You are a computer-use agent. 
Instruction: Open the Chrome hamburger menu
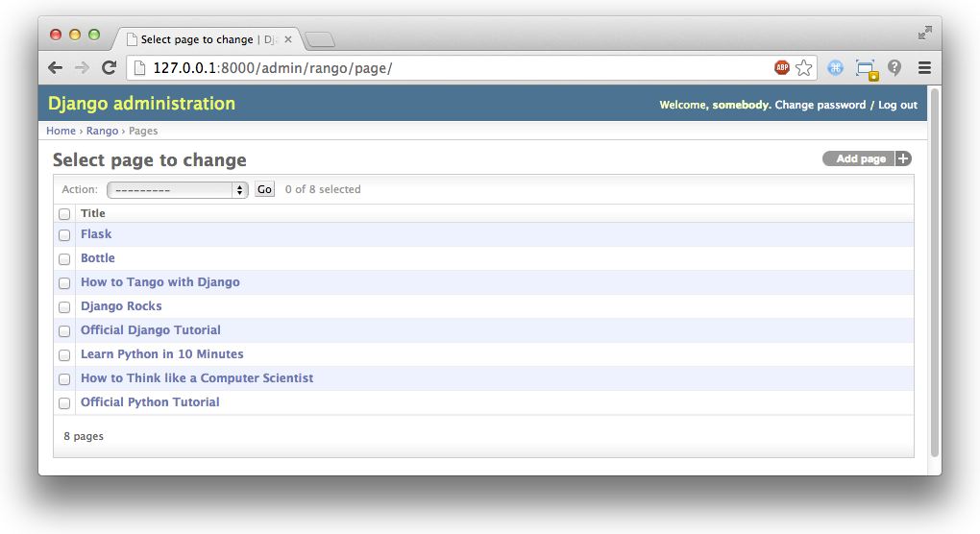(924, 67)
